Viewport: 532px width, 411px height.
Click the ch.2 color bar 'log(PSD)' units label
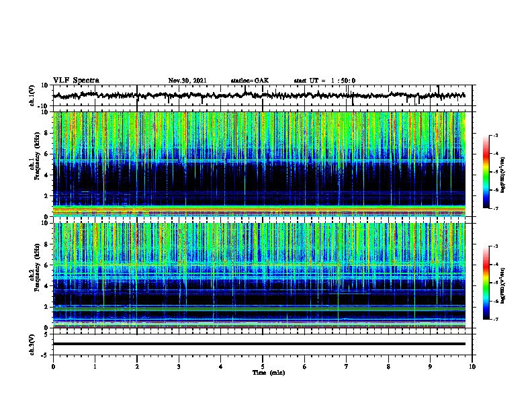[x=503, y=286]
